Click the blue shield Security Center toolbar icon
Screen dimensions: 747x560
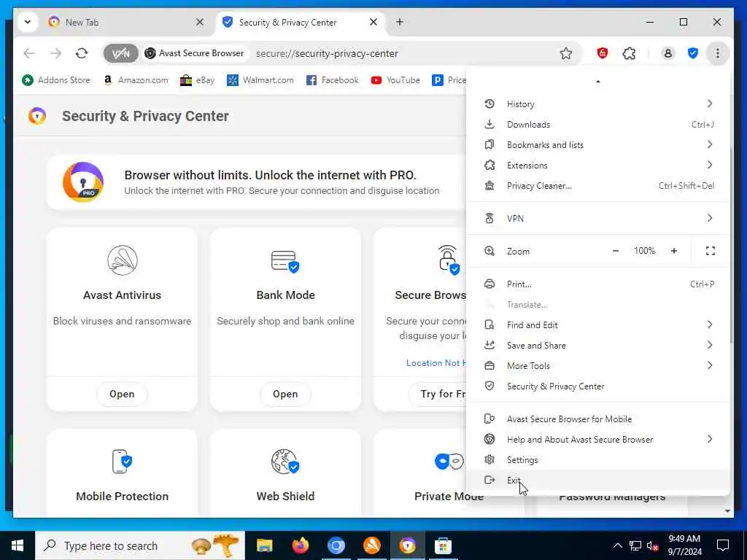693,53
